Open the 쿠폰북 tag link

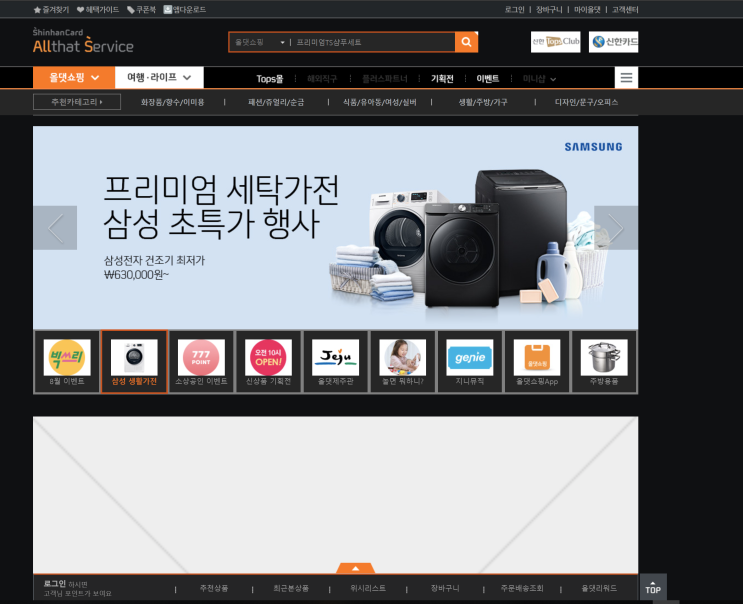tap(141, 9)
